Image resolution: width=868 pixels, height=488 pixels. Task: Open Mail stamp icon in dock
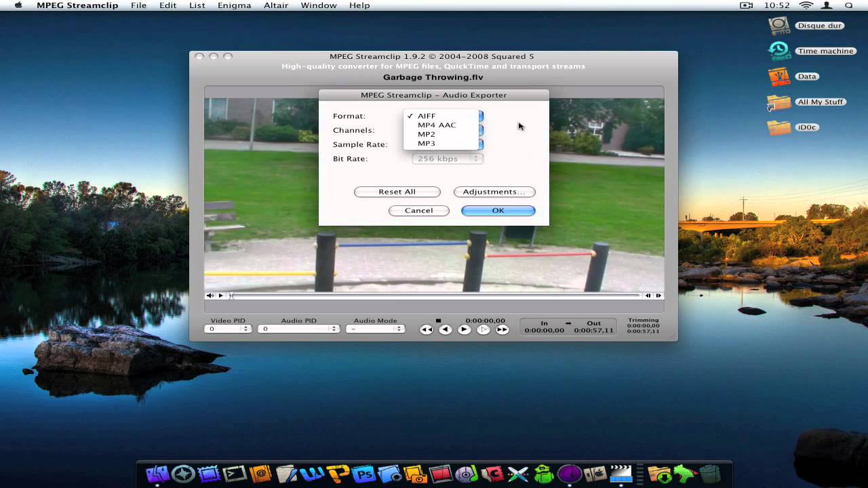pos(210,474)
